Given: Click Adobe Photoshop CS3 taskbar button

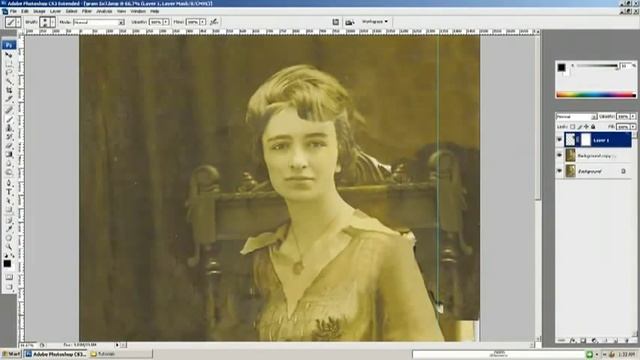Looking at the screenshot, I should 55,354.
